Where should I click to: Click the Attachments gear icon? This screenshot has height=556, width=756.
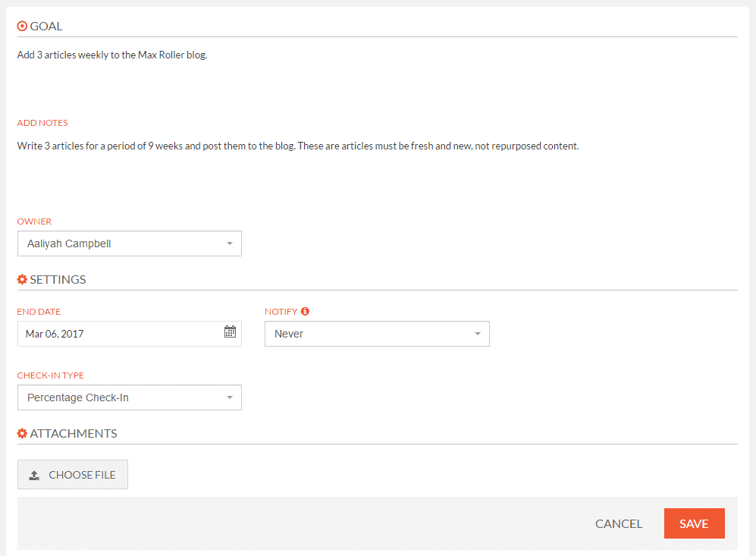[22, 433]
